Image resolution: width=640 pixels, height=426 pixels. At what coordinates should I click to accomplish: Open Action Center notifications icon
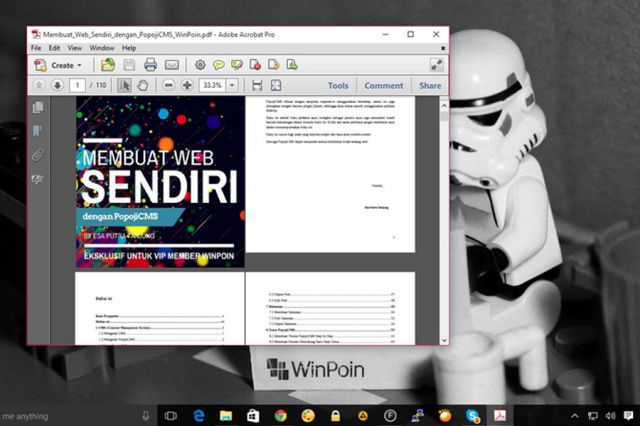[628, 416]
